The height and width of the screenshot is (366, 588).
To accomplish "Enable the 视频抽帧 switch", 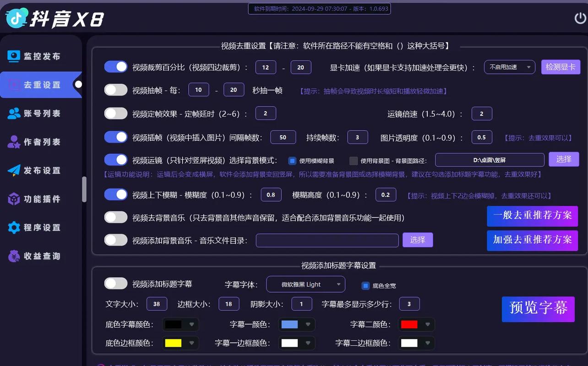I will point(115,90).
